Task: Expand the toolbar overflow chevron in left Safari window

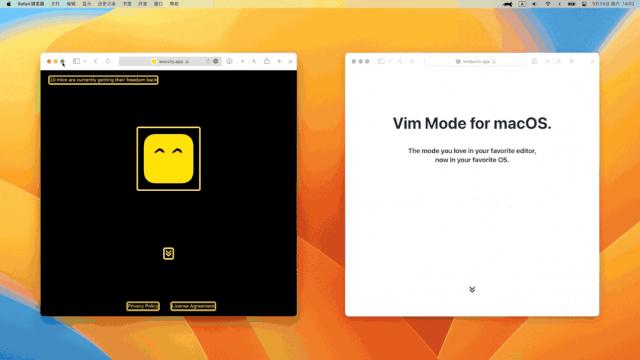Action: (291, 61)
